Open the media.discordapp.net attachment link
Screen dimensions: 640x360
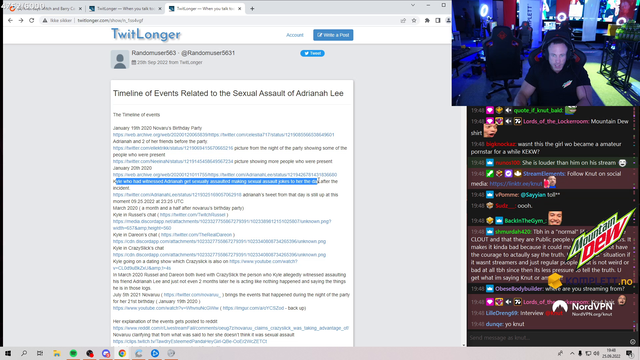[x=222, y=225]
